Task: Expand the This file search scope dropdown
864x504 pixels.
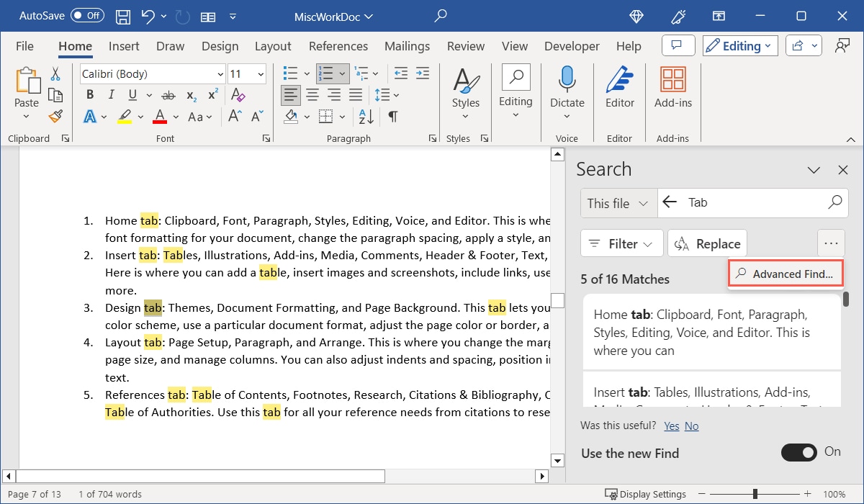Action: pyautogui.click(x=618, y=202)
